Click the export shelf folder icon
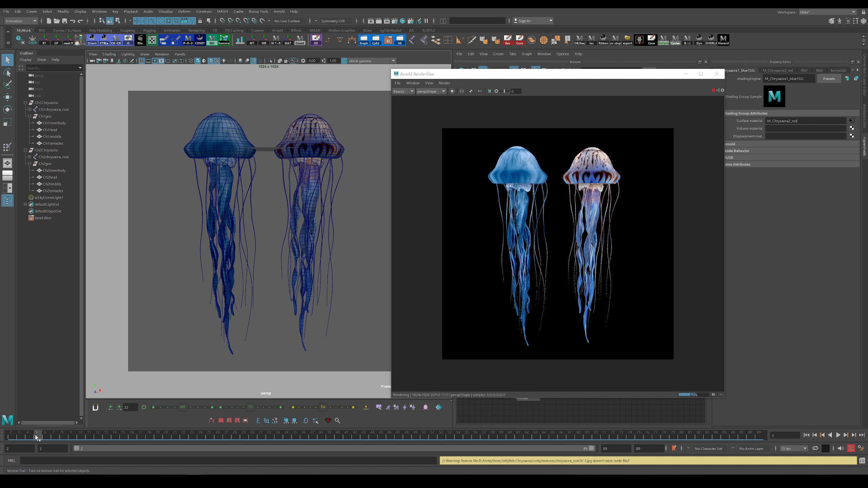This screenshot has width=868, height=488. [627, 40]
